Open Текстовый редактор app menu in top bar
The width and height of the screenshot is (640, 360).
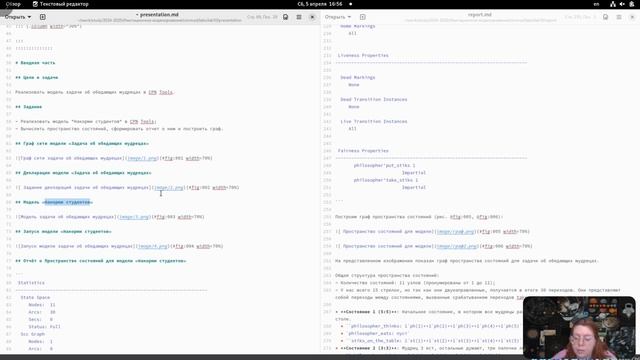tap(60, 4)
